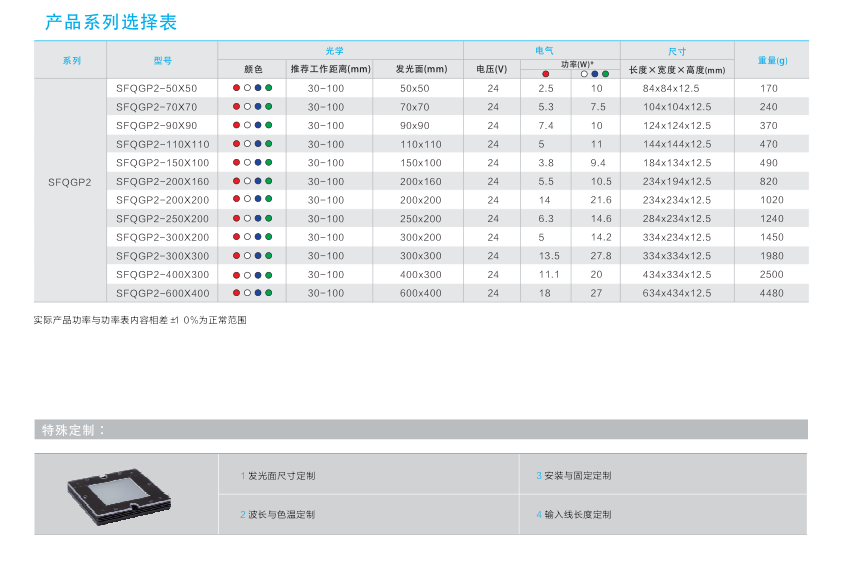Click the 150x100 emitting surface cell

click(x=421, y=162)
